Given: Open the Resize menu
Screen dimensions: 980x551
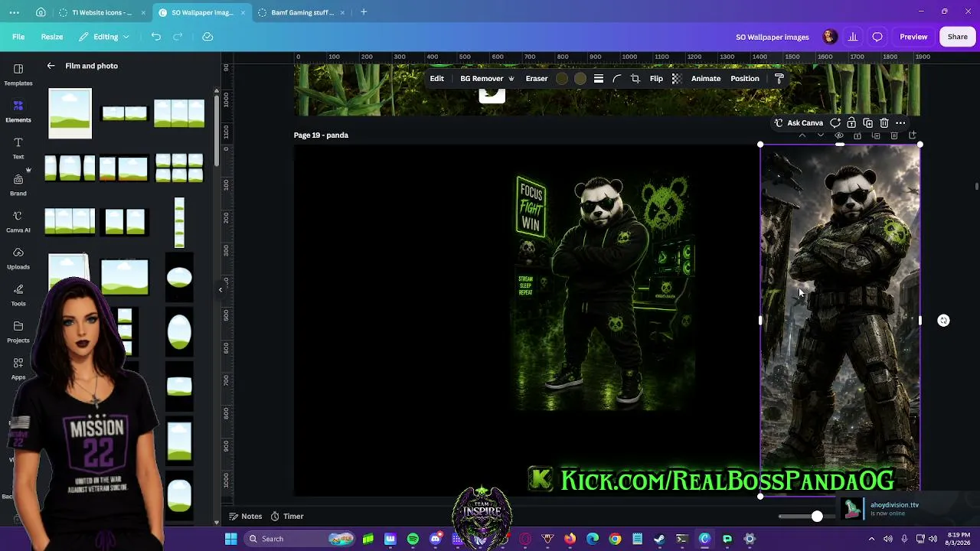Looking at the screenshot, I should tap(52, 37).
